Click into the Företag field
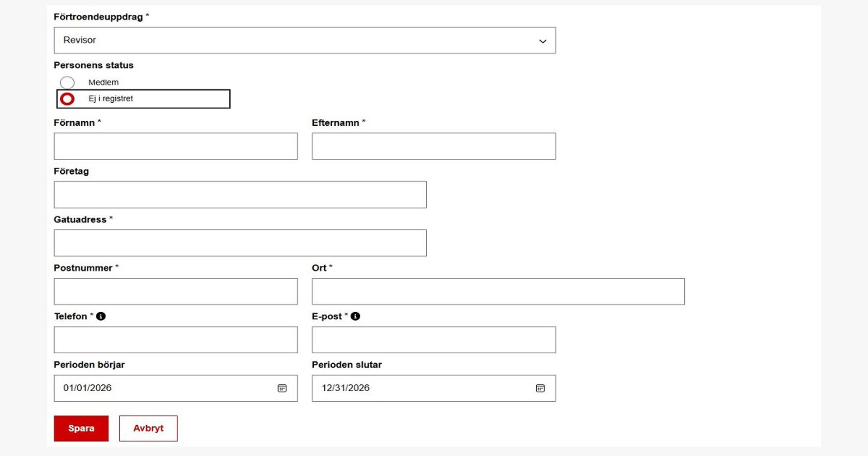 [x=240, y=195]
